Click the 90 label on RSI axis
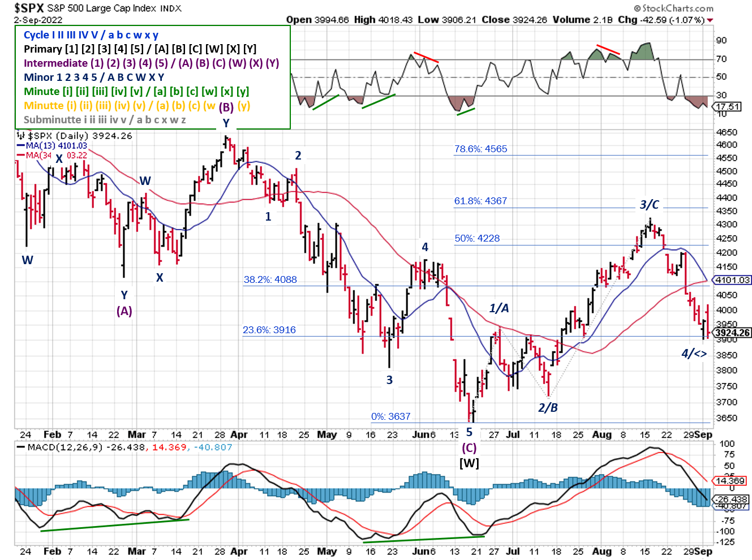752x560 pixels. (x=721, y=41)
